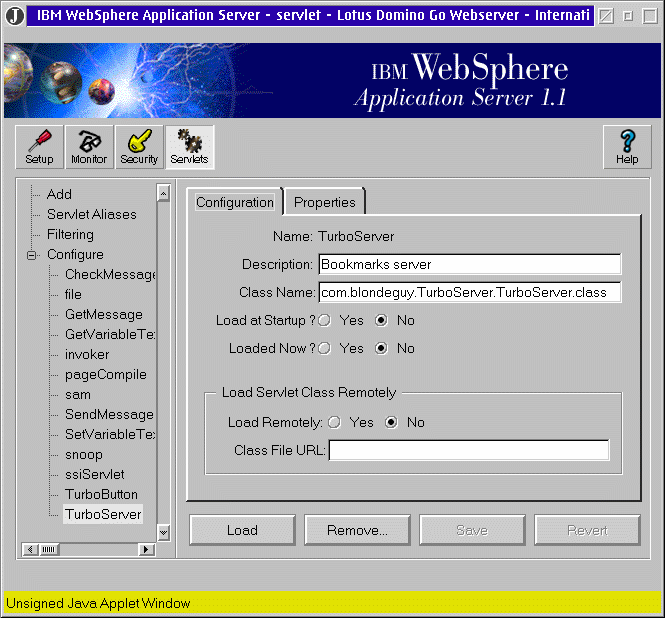This screenshot has width=665, height=618.
Task: Select the Configure tree label
Action: tap(75, 254)
